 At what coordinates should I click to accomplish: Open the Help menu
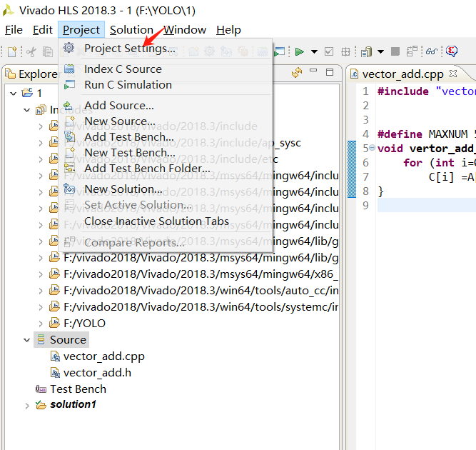(x=228, y=30)
